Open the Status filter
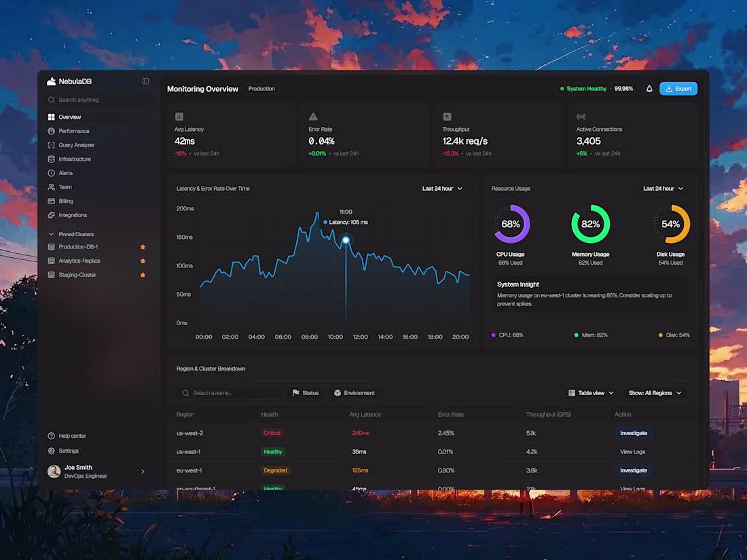 pyautogui.click(x=306, y=393)
